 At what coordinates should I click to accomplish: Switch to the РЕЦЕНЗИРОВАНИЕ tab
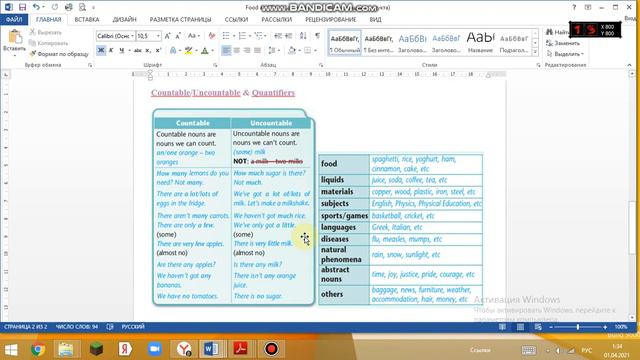tap(331, 19)
